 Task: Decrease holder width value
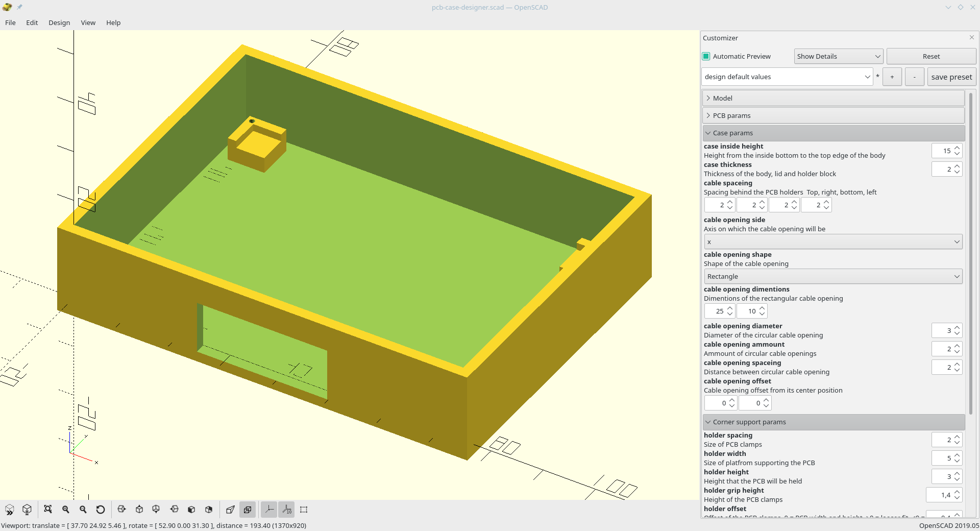point(957,461)
